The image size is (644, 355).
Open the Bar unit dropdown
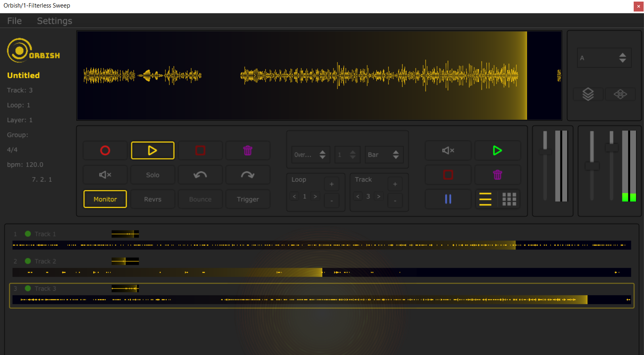(x=384, y=155)
